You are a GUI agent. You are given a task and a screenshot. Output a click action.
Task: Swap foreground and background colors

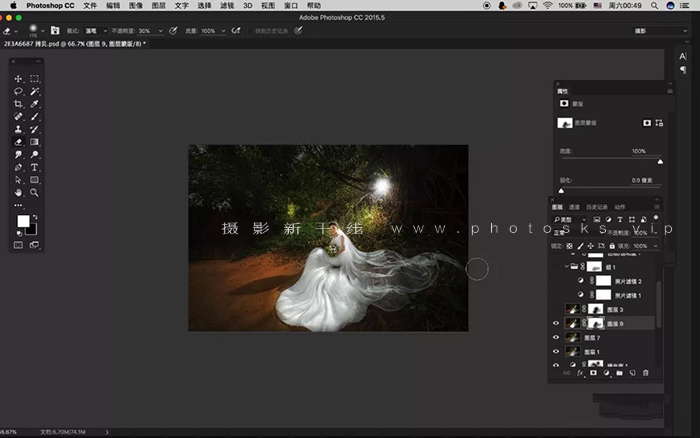[35, 217]
